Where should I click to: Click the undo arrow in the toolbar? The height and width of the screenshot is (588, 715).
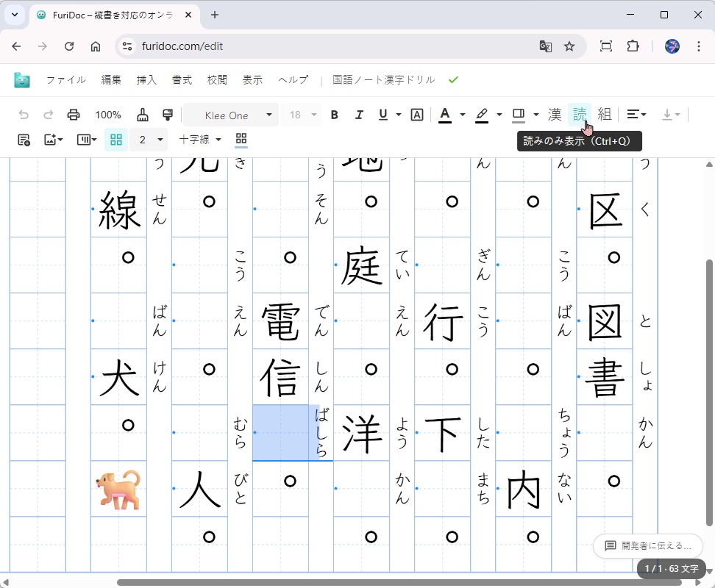[x=24, y=115]
